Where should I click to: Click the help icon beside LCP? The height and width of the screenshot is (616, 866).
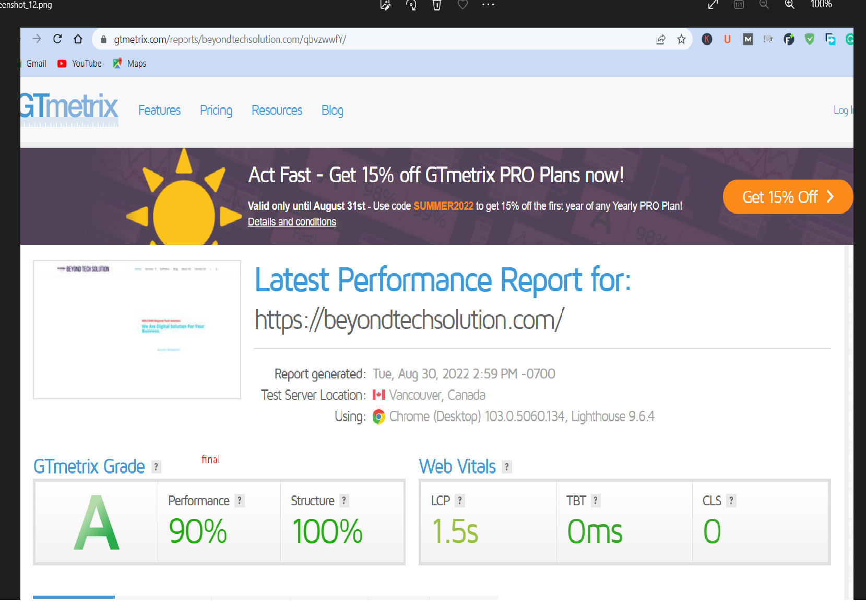tap(459, 501)
